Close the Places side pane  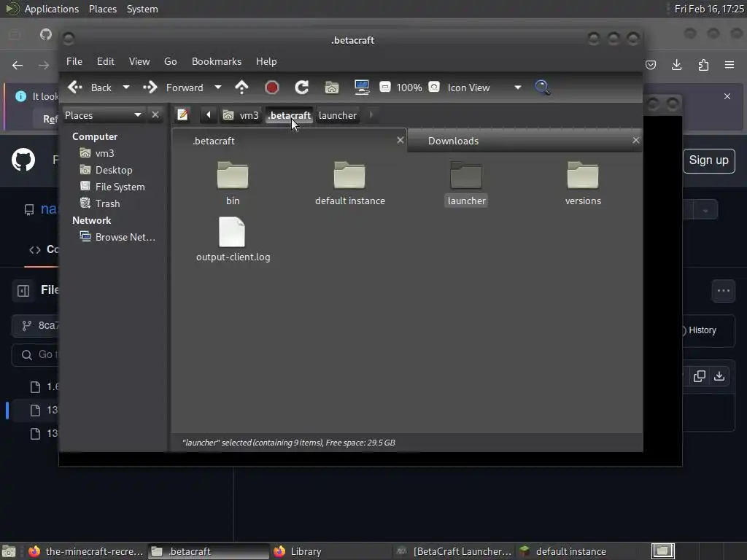155,114
